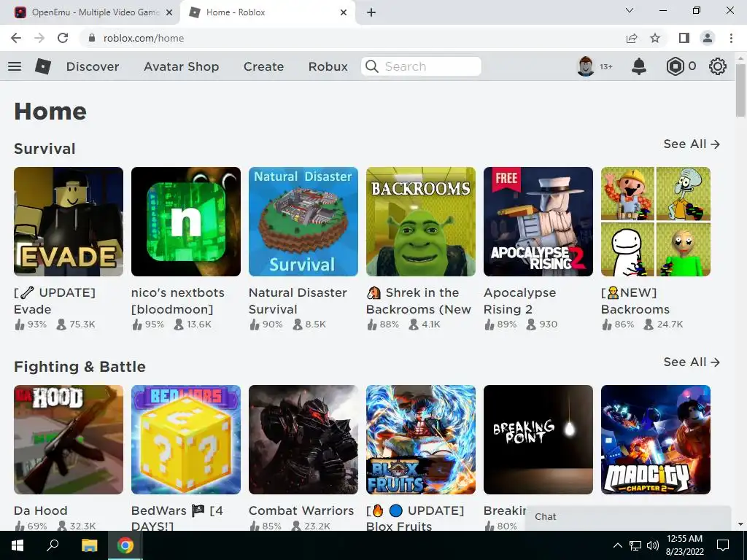Open the Da Hood thumbnail
Image resolution: width=747 pixels, height=560 pixels.
click(69, 440)
